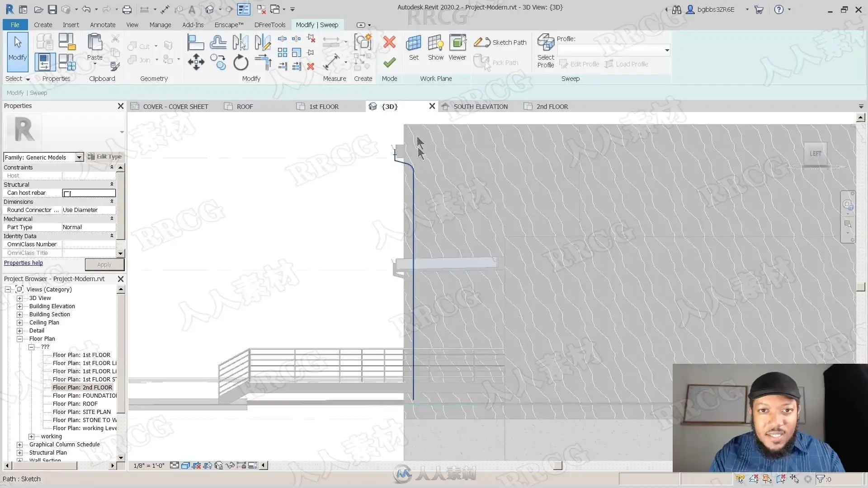Click the Print icon in quick access toolbar
The image size is (868, 488).
tap(127, 9)
